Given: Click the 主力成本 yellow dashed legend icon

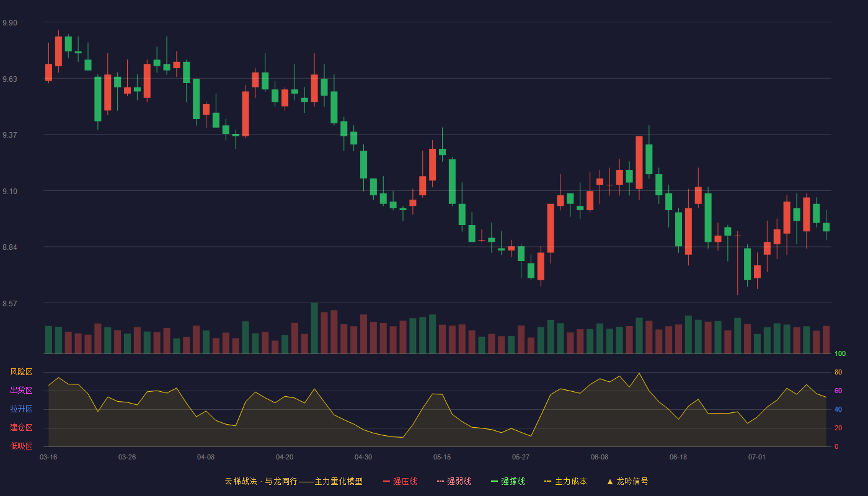Looking at the screenshot, I should click(x=547, y=481).
